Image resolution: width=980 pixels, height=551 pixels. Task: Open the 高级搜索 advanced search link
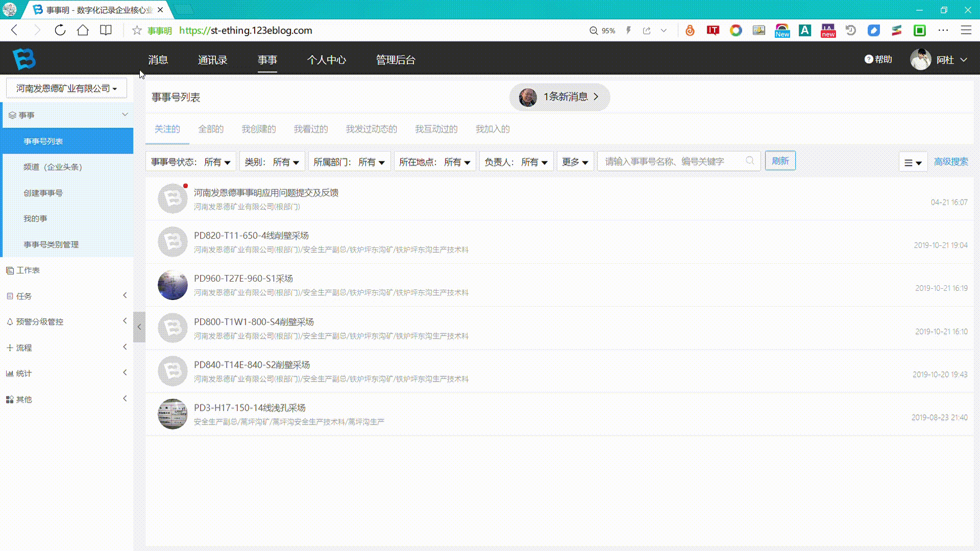pyautogui.click(x=951, y=162)
